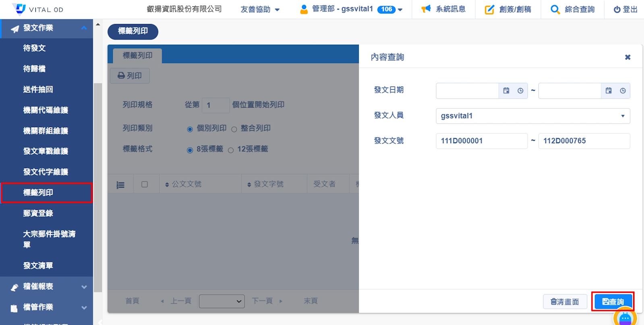Open 郵資登錄 in the sidebar
Screen dimensions: 644x325
pos(38,213)
